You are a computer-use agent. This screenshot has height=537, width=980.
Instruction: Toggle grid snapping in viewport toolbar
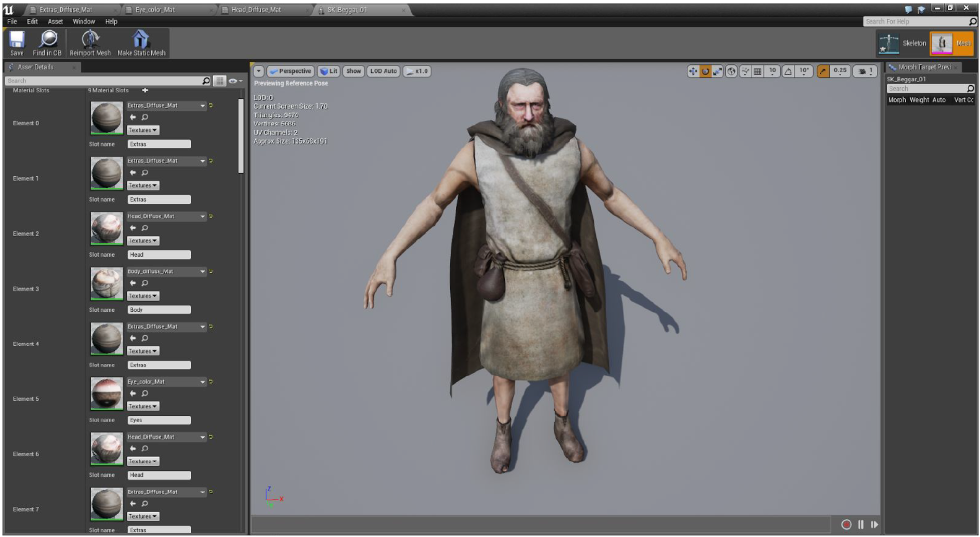click(x=757, y=72)
